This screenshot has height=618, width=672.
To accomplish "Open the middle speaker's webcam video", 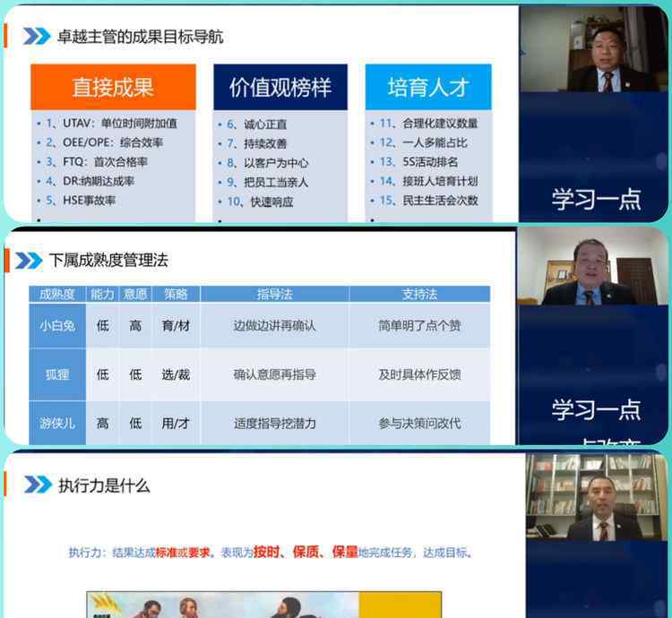I will pos(591,267).
